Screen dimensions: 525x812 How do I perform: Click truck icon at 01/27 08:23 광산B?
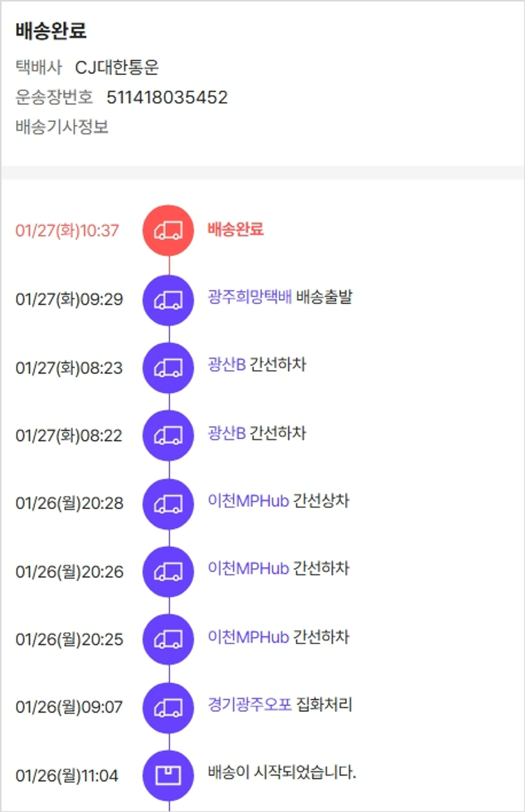click(169, 367)
